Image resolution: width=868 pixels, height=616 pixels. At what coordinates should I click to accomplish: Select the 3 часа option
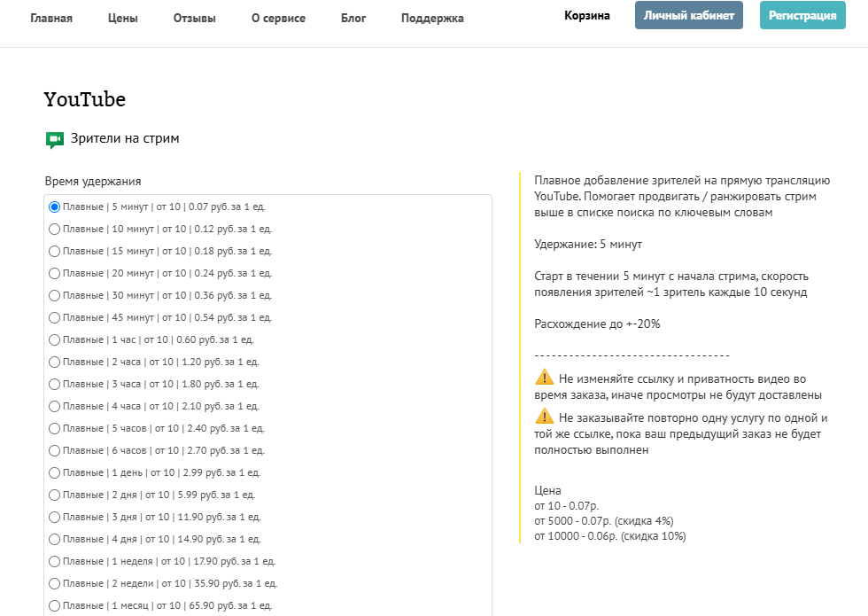pos(54,384)
